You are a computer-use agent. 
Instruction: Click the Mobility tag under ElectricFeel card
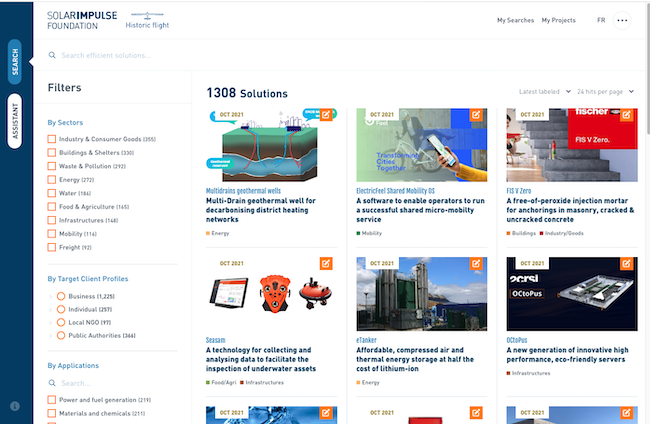click(x=369, y=233)
